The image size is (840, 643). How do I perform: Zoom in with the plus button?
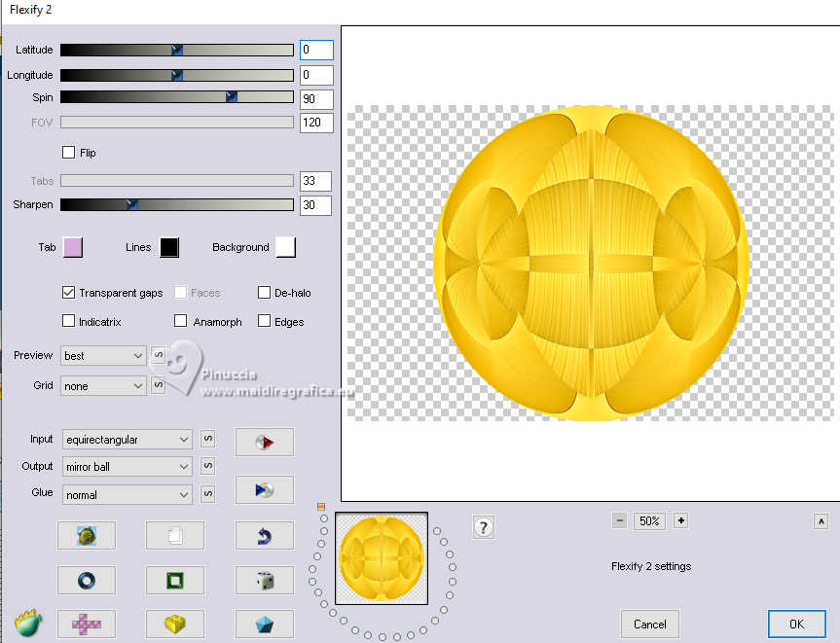click(x=680, y=520)
